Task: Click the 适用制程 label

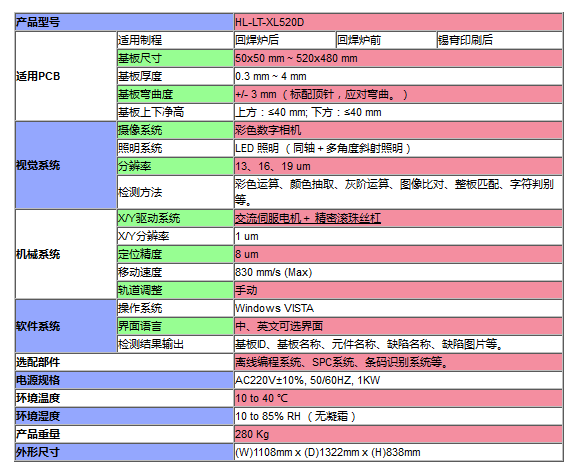Action: [175, 40]
